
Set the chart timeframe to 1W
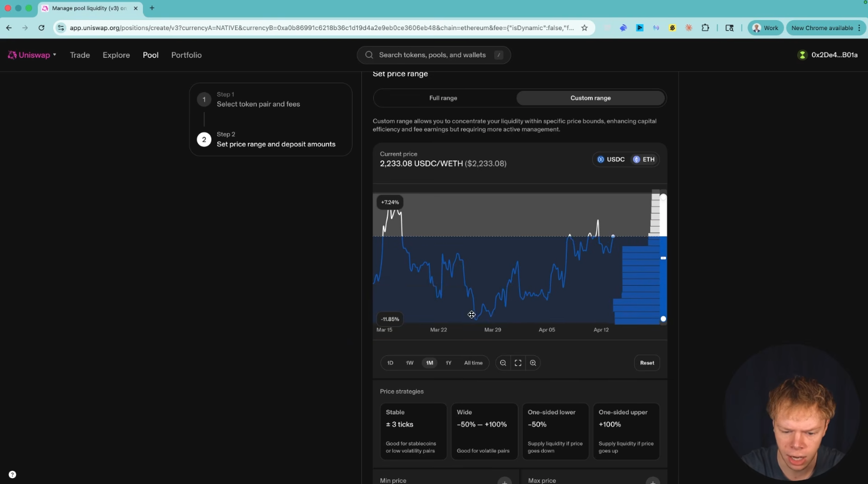click(410, 363)
